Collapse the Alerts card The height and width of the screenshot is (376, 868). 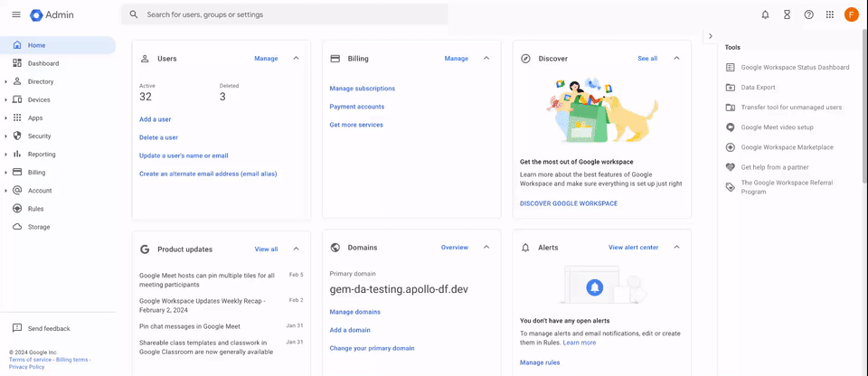pos(676,248)
